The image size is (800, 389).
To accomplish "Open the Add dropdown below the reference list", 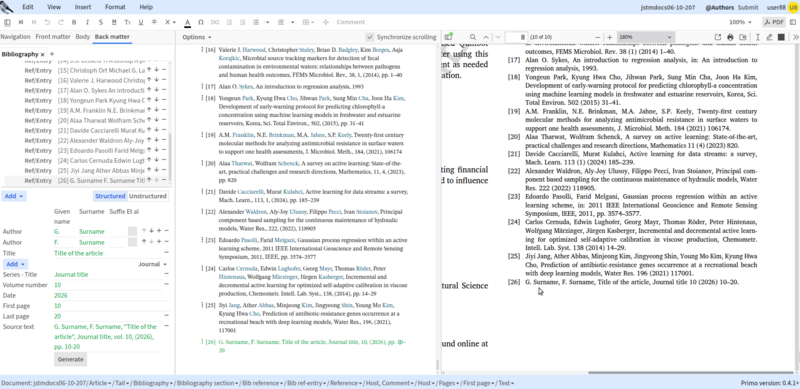I will (x=14, y=196).
